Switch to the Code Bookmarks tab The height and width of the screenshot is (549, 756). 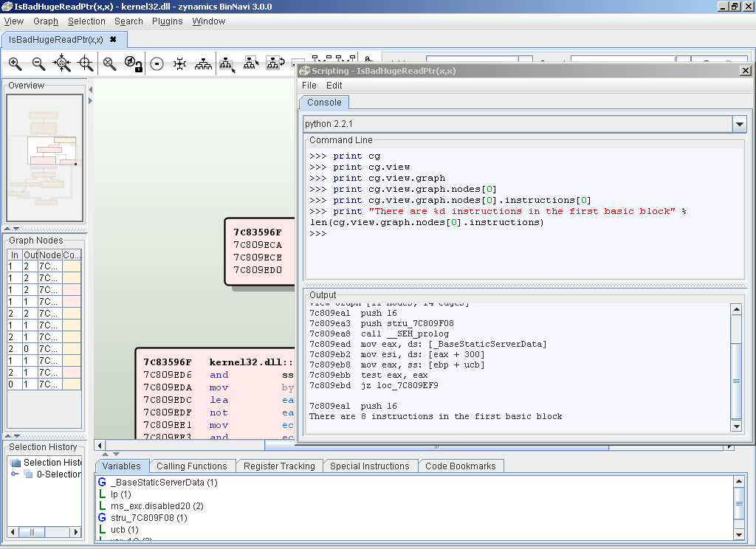461,466
